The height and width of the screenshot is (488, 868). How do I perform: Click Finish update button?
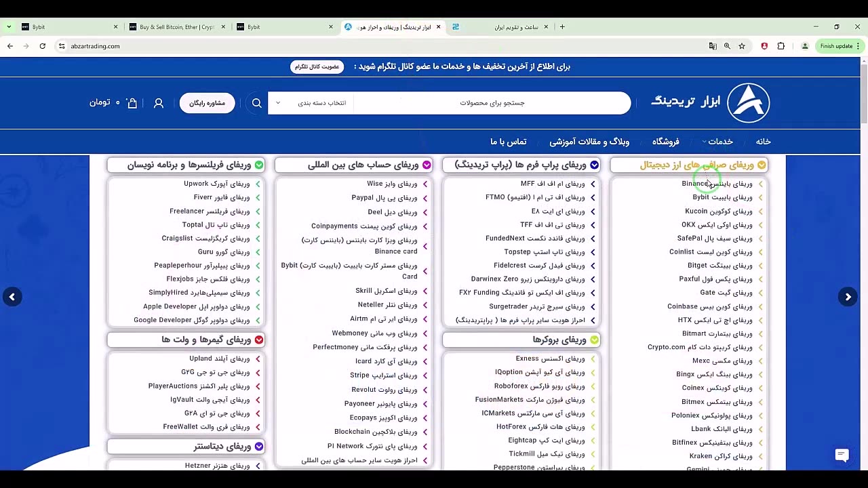pyautogui.click(x=840, y=46)
